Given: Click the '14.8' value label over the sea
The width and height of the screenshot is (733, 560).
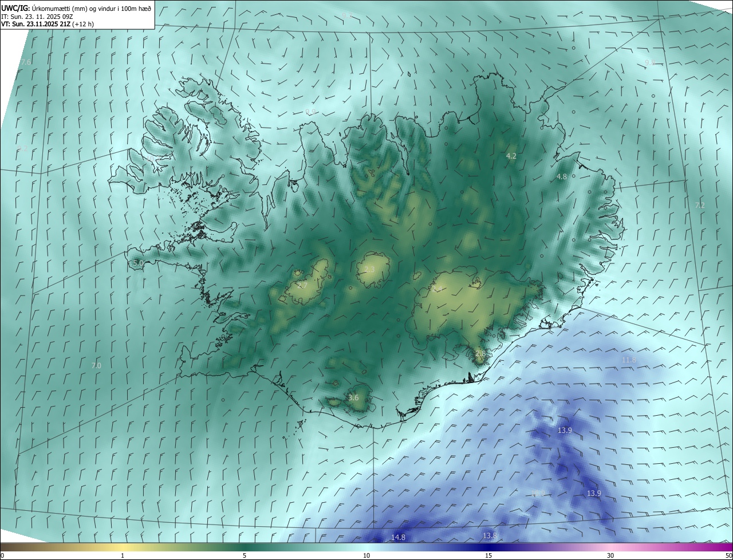Looking at the screenshot, I should [x=398, y=537].
